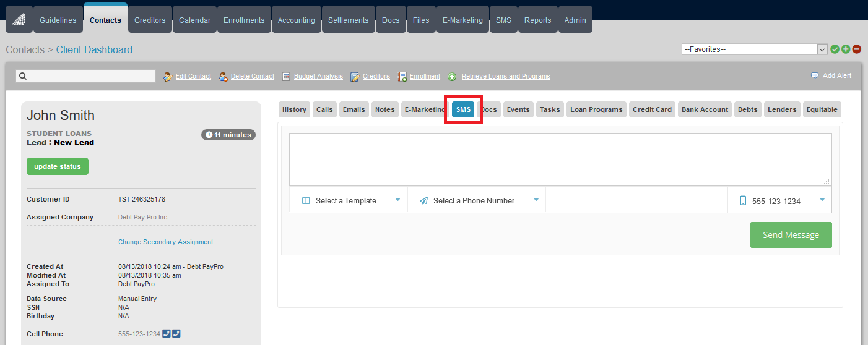868x345 pixels.
Task: Open the Accounting main tab
Action: click(x=297, y=20)
